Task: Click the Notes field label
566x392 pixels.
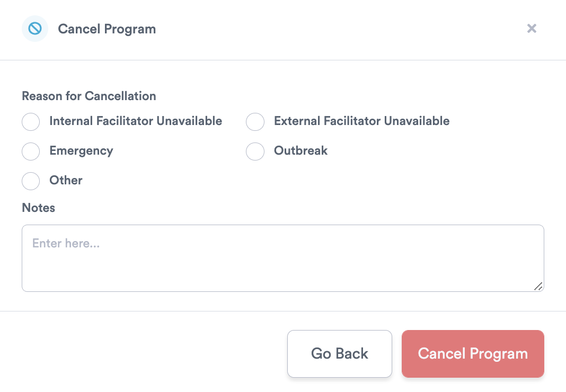Action: pyautogui.click(x=39, y=208)
